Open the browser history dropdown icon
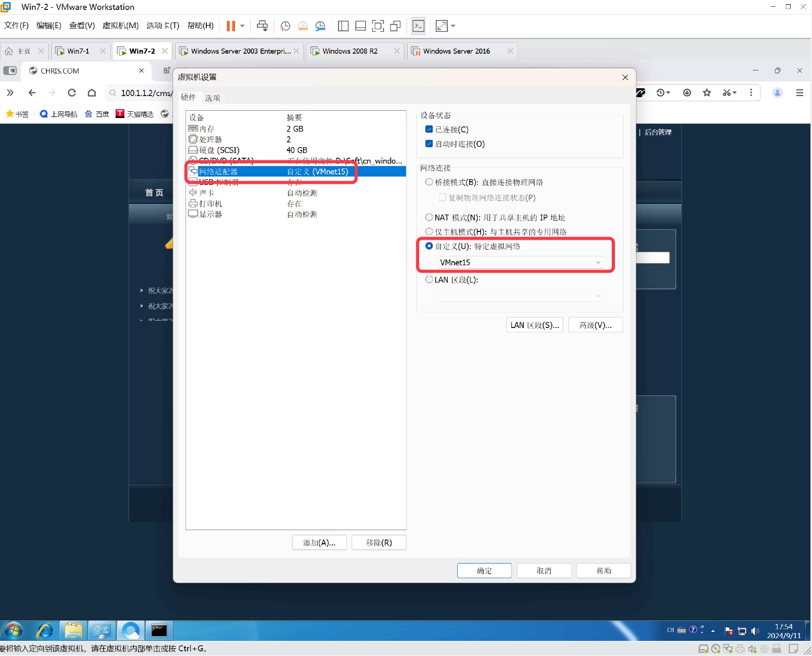 click(664, 92)
